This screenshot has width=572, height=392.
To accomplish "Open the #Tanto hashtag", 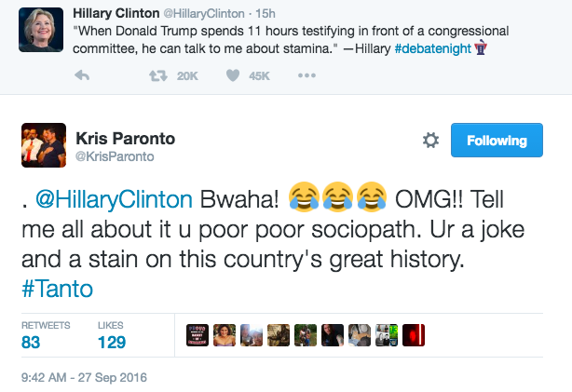I will point(57,289).
